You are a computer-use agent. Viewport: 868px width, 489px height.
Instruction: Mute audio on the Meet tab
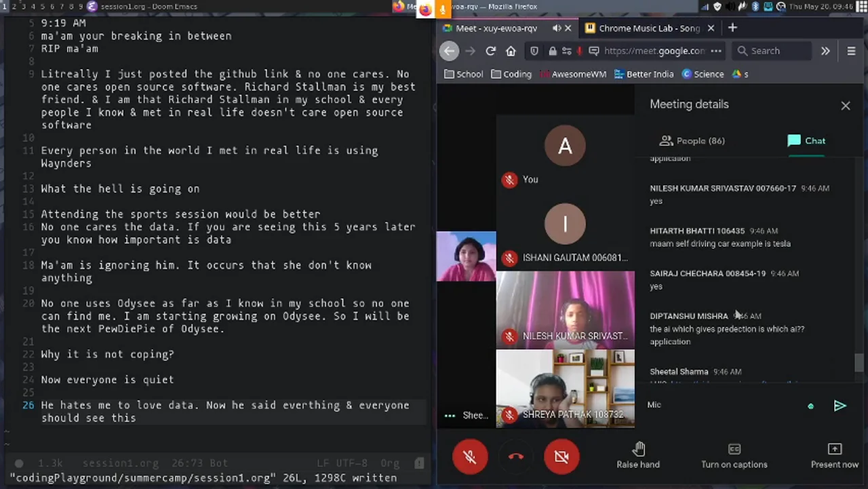[557, 28]
